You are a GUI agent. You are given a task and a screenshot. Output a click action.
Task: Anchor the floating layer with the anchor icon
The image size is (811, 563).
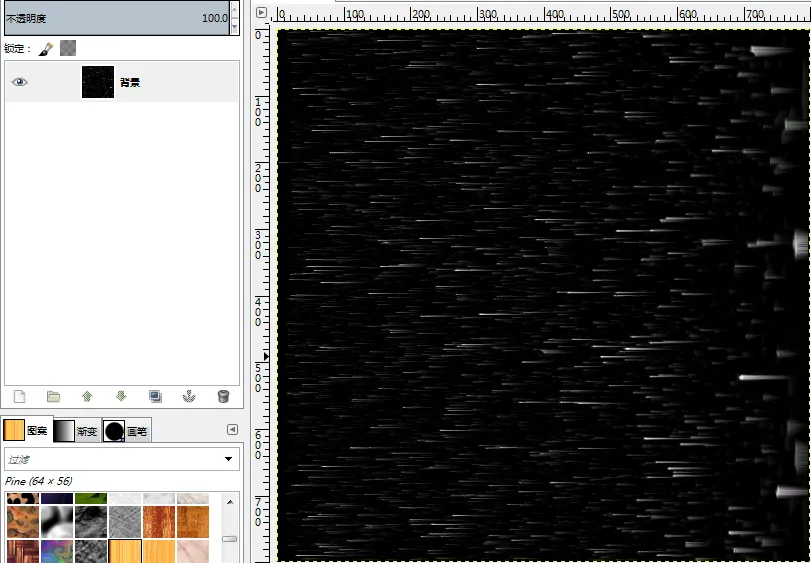coord(189,397)
